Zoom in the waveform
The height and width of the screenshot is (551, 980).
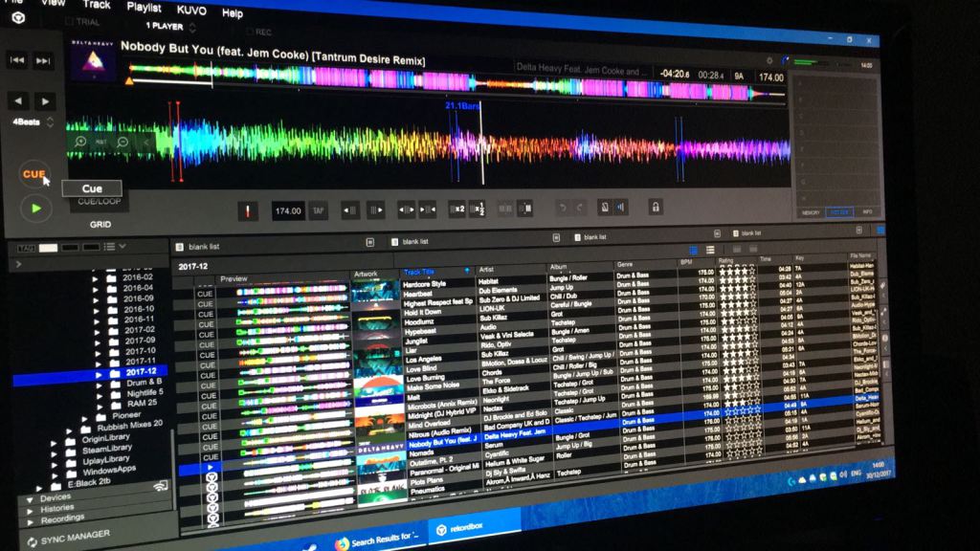coord(80,142)
